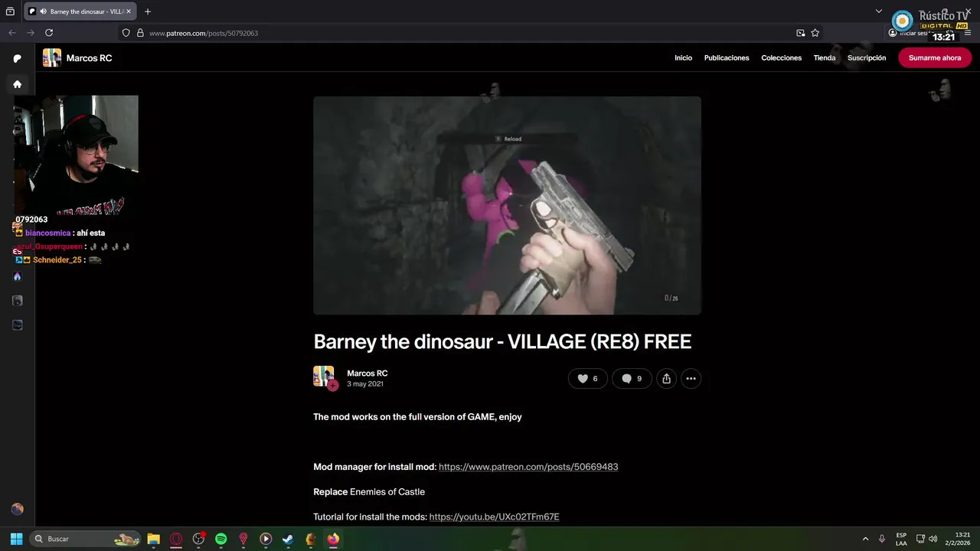Open the Tienda tab
This screenshot has height=551, width=980.
coord(825,58)
